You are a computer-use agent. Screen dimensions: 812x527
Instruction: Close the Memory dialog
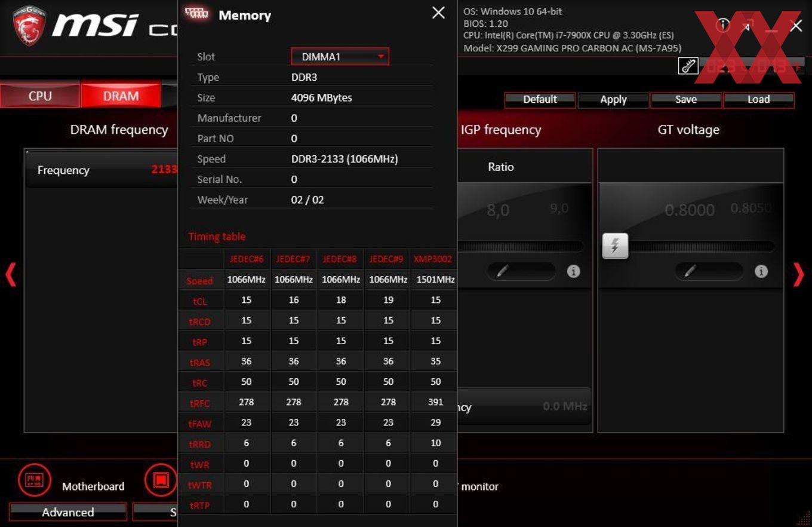438,13
